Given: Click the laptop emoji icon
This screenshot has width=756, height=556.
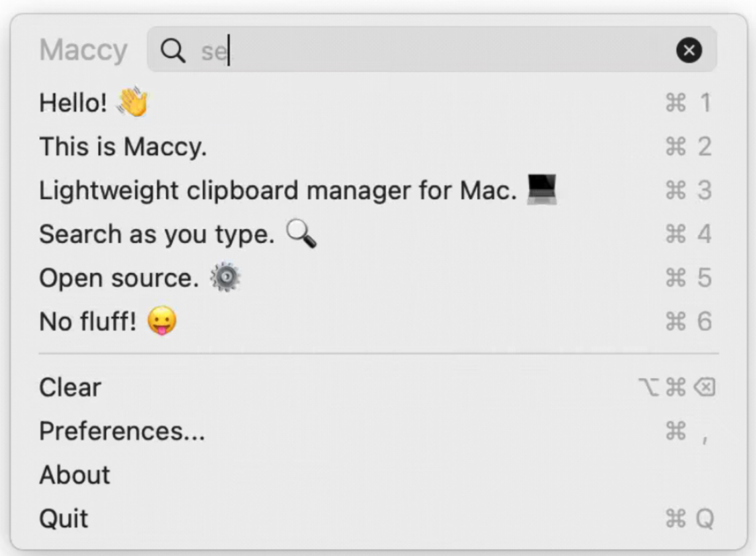Looking at the screenshot, I should click(542, 190).
